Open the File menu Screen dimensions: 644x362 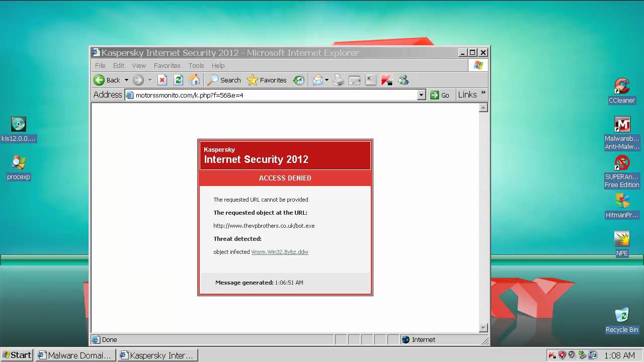(x=100, y=65)
